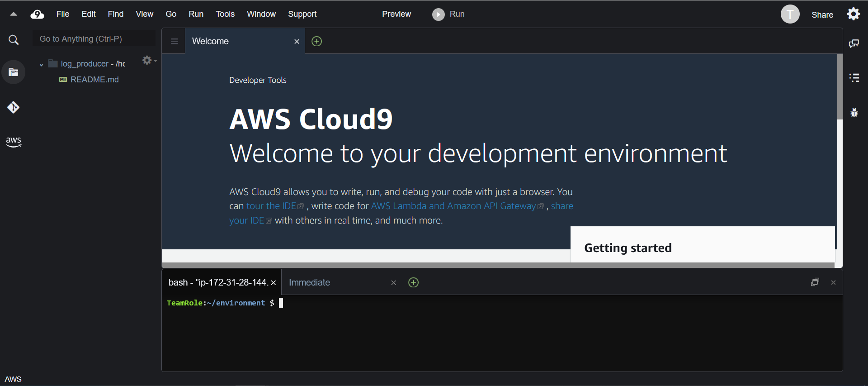Open the file tree settings gear
This screenshot has width=868, height=386.
149,60
